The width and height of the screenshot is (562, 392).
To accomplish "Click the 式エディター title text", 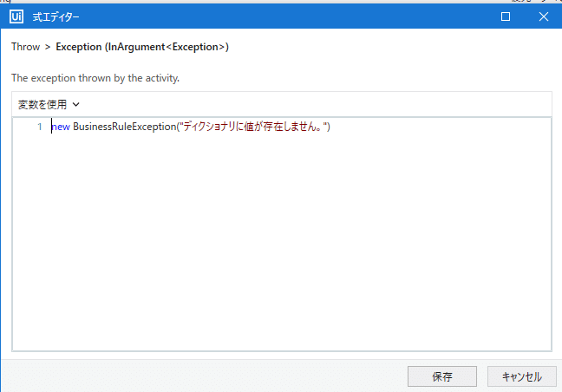I will [56, 16].
